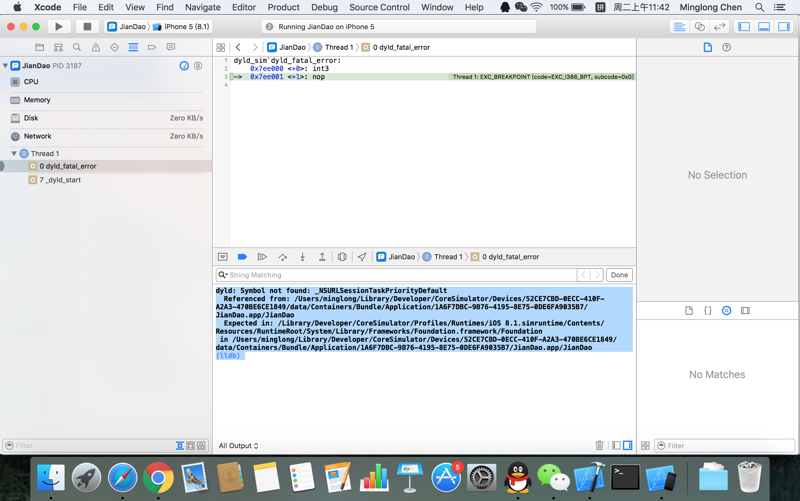The width and height of the screenshot is (800, 501).
Task: Toggle the Debug area visibility
Action: (764, 27)
